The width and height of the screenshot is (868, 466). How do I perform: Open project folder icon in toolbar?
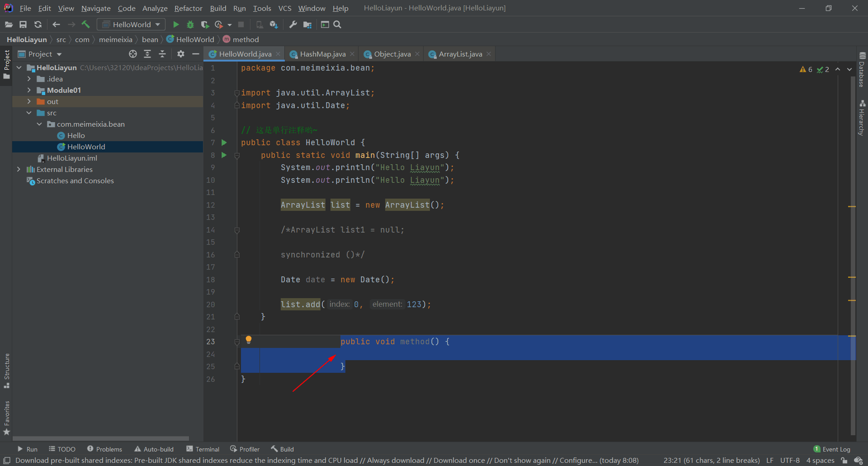coord(9,24)
